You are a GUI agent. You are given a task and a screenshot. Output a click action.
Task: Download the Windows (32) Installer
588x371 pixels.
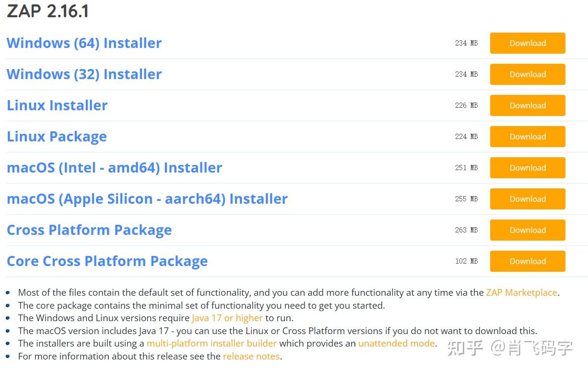click(x=527, y=74)
